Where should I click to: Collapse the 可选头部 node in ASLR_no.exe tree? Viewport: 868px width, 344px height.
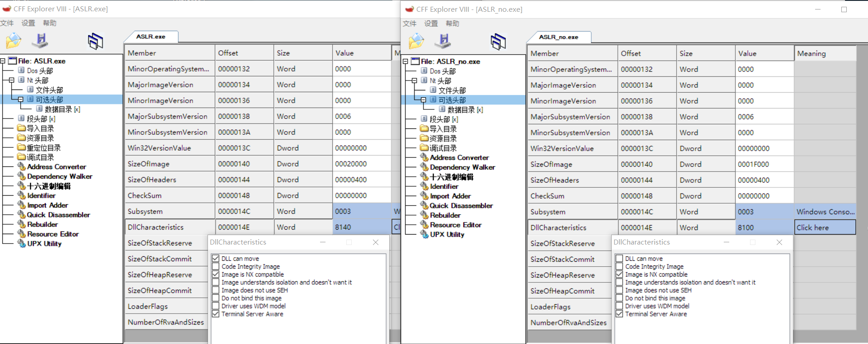pyautogui.click(x=424, y=100)
